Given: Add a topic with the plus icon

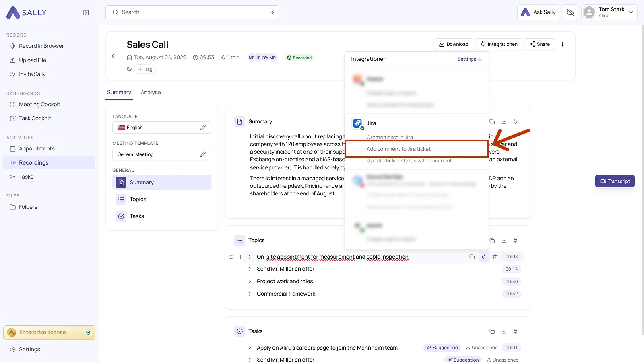Looking at the screenshot, I should click(240, 257).
